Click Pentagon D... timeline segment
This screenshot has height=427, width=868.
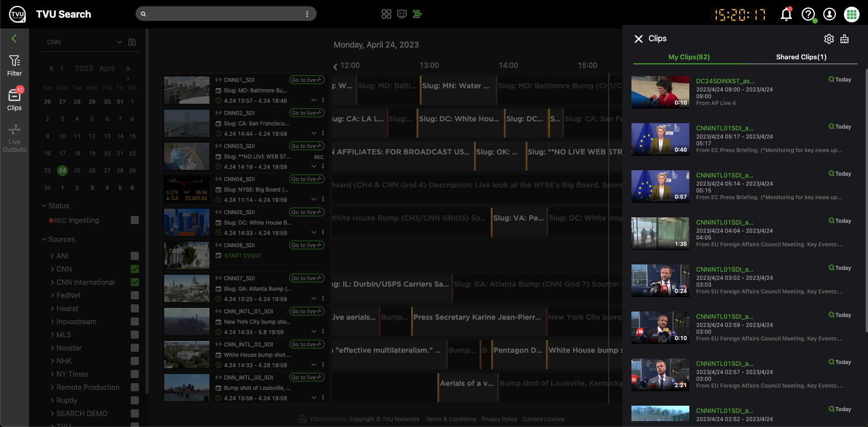519,354
